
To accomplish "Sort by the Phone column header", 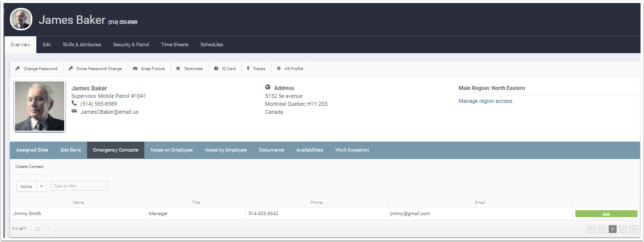I will [x=317, y=202].
